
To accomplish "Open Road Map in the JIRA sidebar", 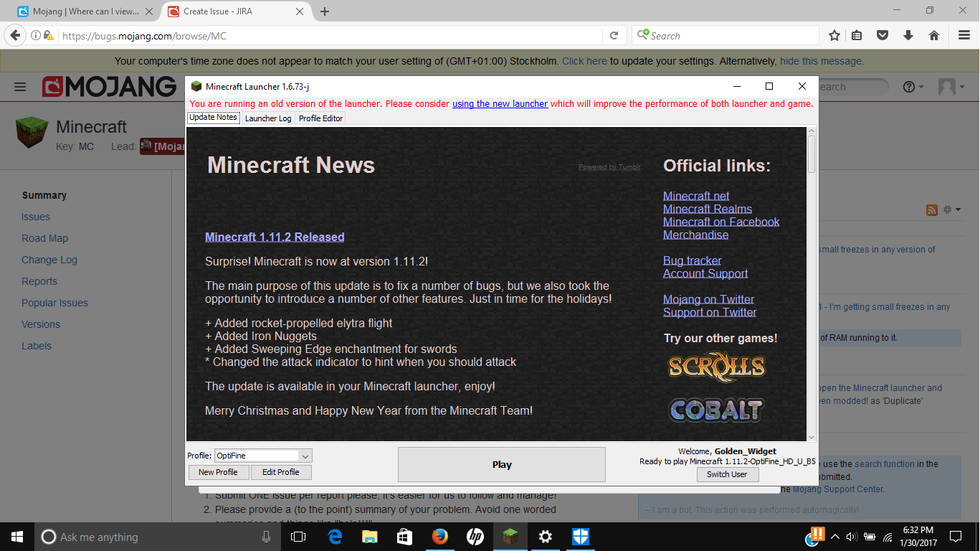I will 44,238.
